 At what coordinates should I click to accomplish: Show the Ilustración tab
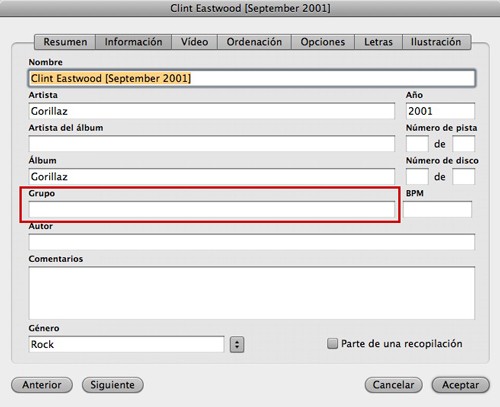click(436, 42)
